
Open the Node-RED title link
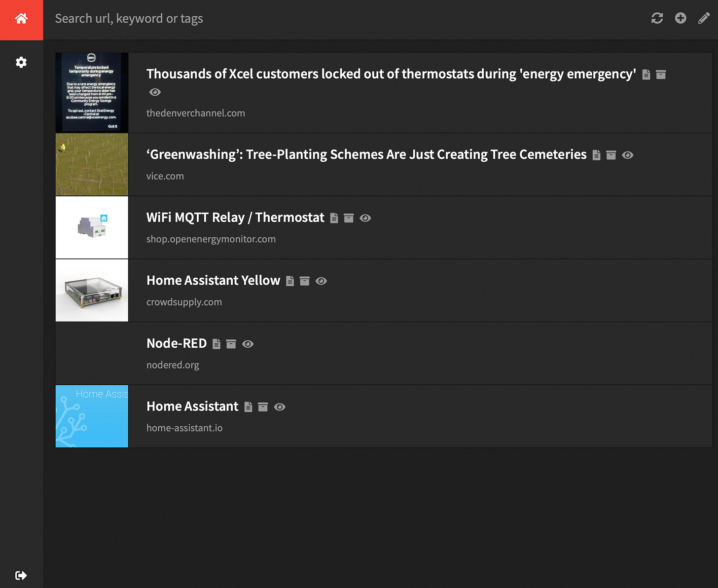point(177,343)
